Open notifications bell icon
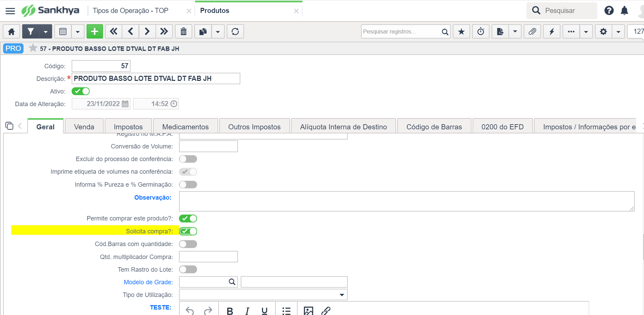 (x=625, y=11)
